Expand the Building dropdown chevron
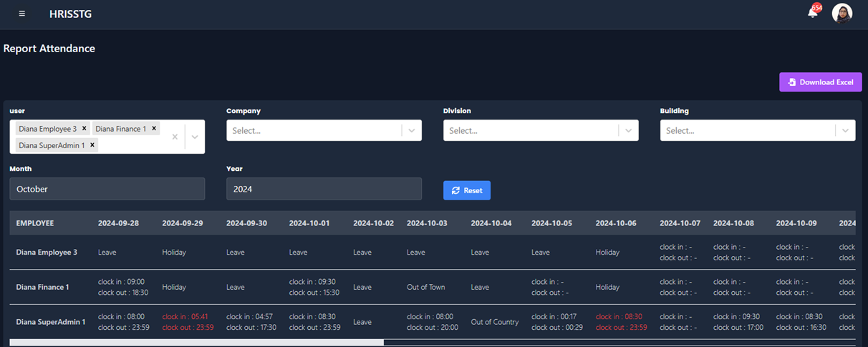This screenshot has width=868, height=347. pos(845,131)
